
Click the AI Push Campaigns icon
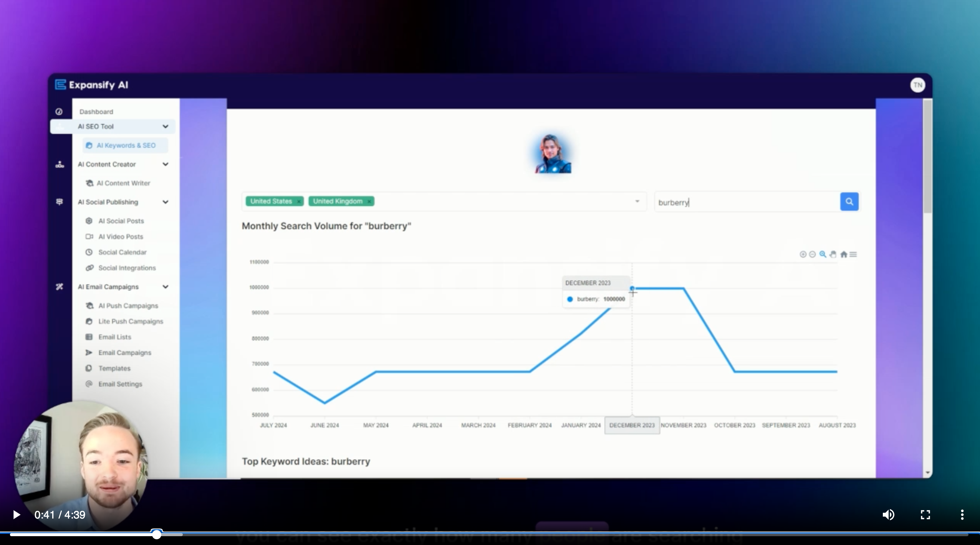tap(89, 306)
